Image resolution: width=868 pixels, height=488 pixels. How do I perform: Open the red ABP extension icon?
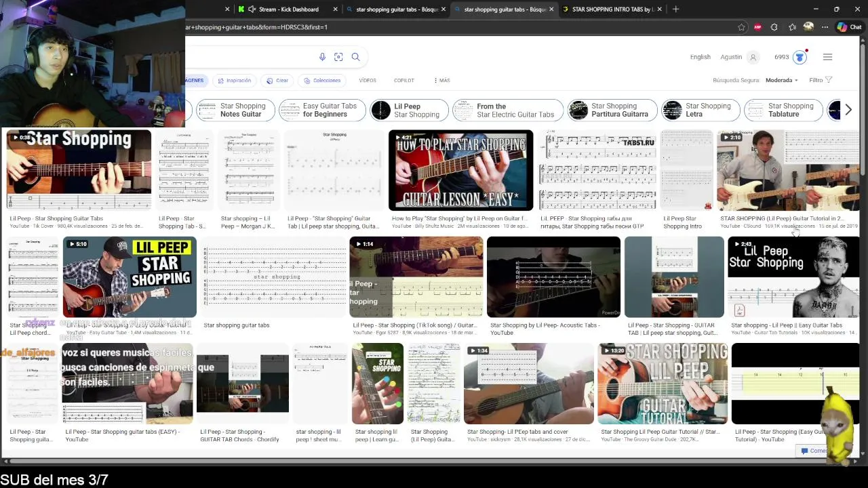[757, 27]
